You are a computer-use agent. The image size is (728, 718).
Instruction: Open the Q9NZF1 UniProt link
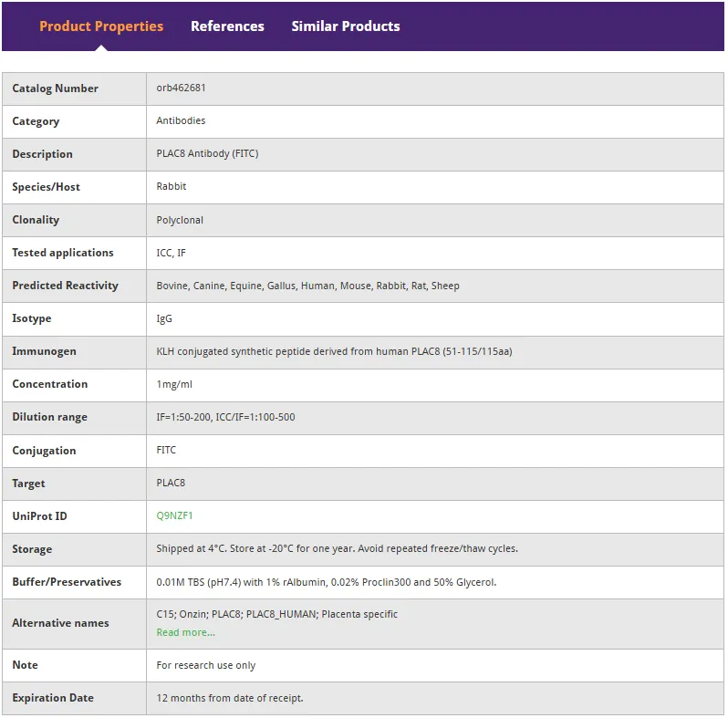tap(174, 515)
